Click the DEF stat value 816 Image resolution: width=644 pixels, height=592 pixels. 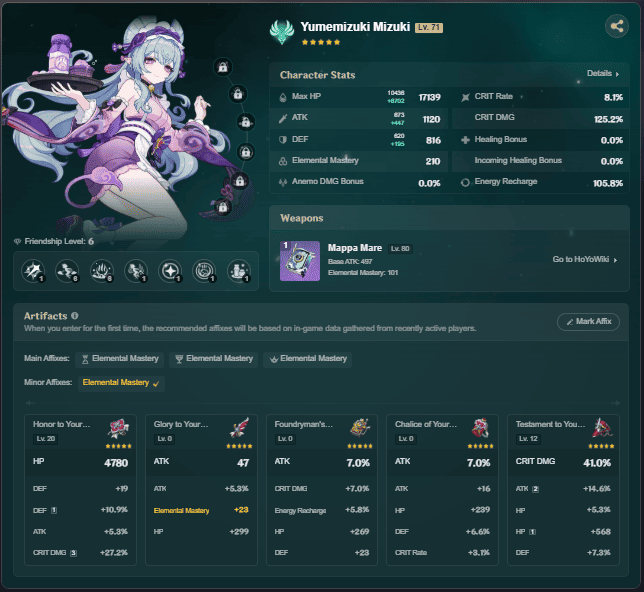point(433,141)
